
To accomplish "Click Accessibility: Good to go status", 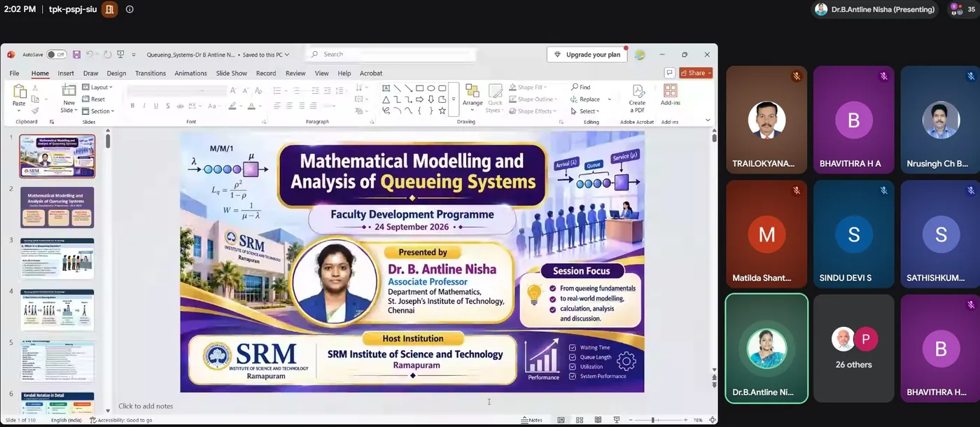I will 121,420.
